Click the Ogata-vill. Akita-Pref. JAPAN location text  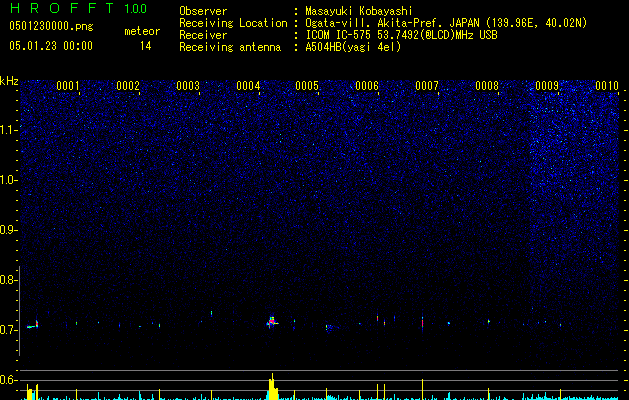click(446, 23)
